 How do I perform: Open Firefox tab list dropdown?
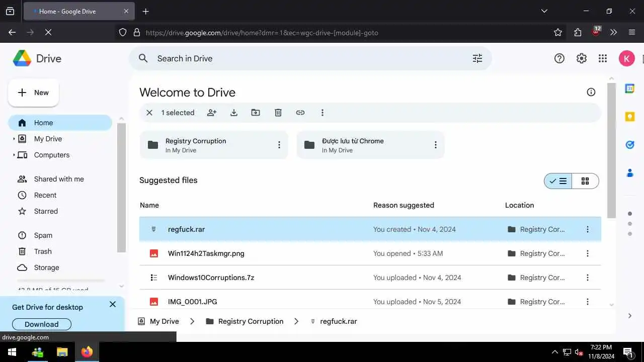point(544,11)
